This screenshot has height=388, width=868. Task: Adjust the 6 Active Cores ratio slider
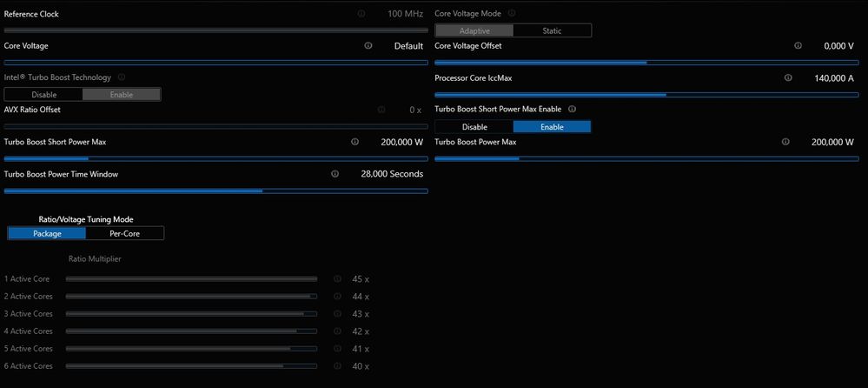pos(191,366)
